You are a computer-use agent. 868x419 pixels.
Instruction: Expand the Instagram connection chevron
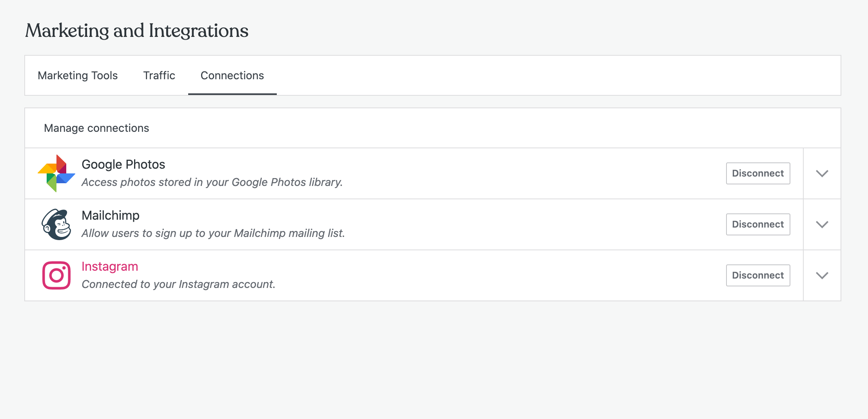822,275
